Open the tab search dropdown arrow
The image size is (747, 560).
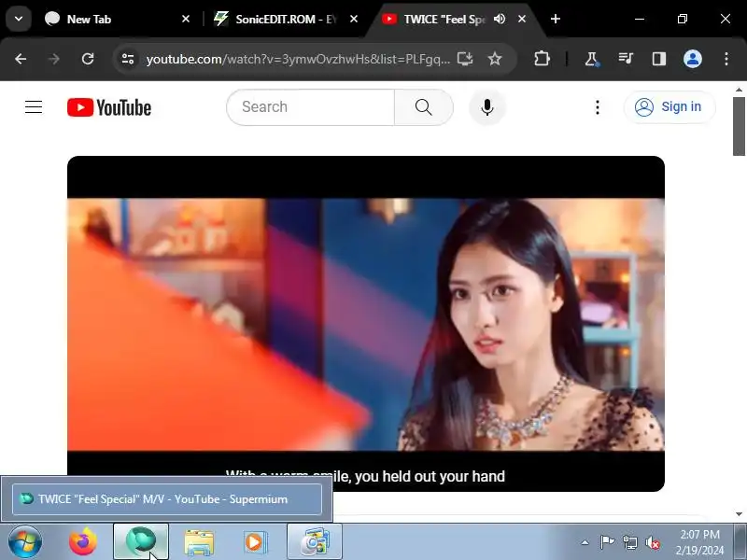19,19
